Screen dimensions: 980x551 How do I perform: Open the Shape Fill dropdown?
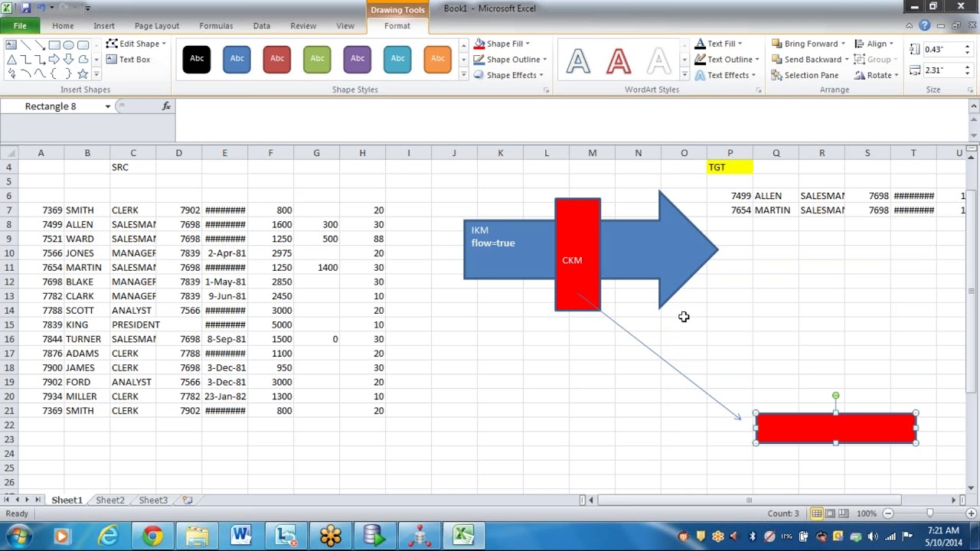(x=502, y=44)
